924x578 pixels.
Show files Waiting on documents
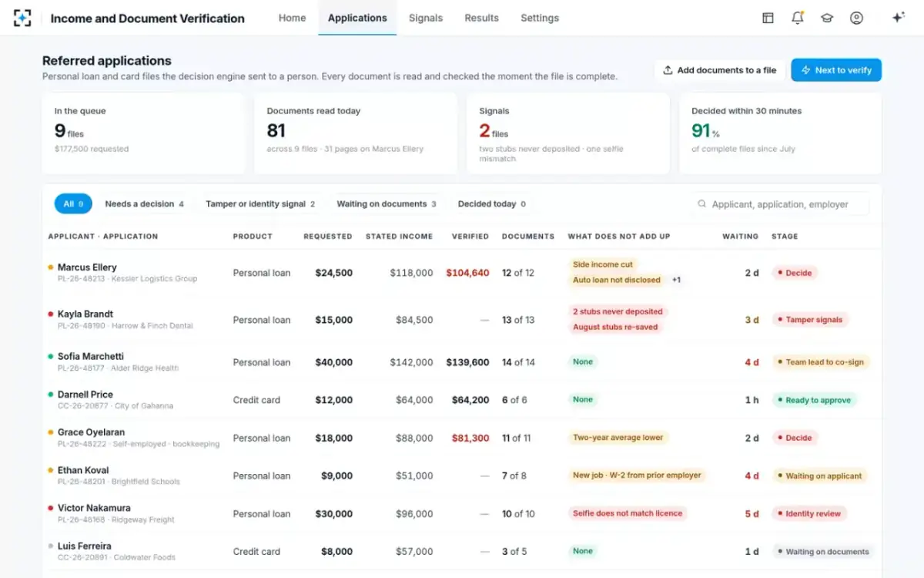(x=387, y=203)
